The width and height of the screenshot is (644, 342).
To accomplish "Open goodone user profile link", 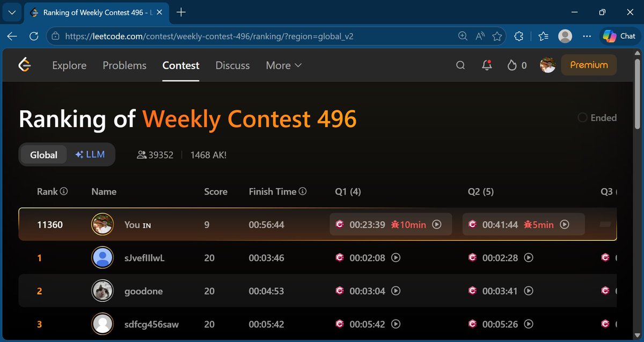I will (x=143, y=291).
